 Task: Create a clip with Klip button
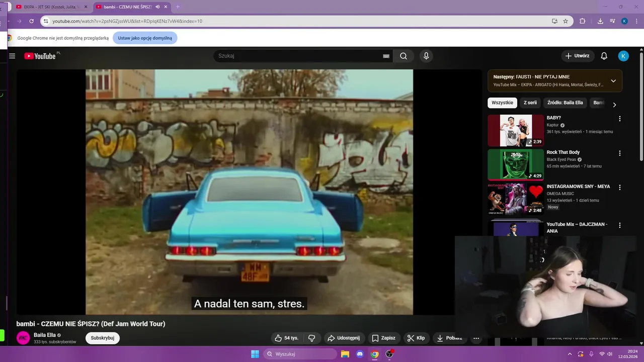(416, 338)
